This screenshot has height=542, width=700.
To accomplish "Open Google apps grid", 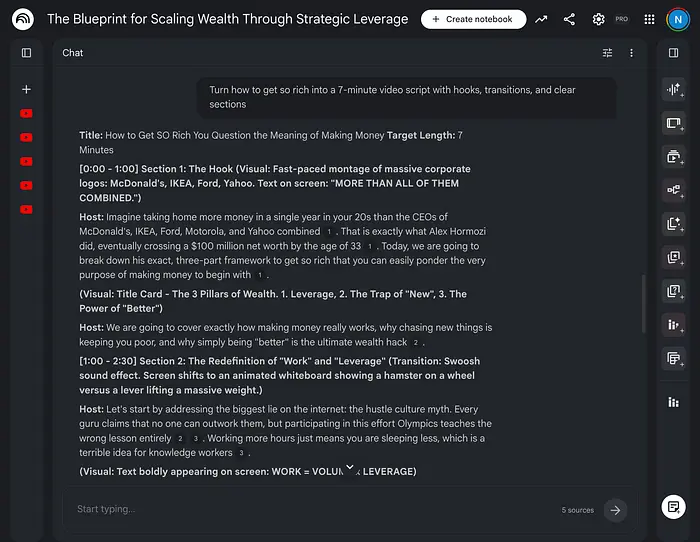I will (x=650, y=19).
